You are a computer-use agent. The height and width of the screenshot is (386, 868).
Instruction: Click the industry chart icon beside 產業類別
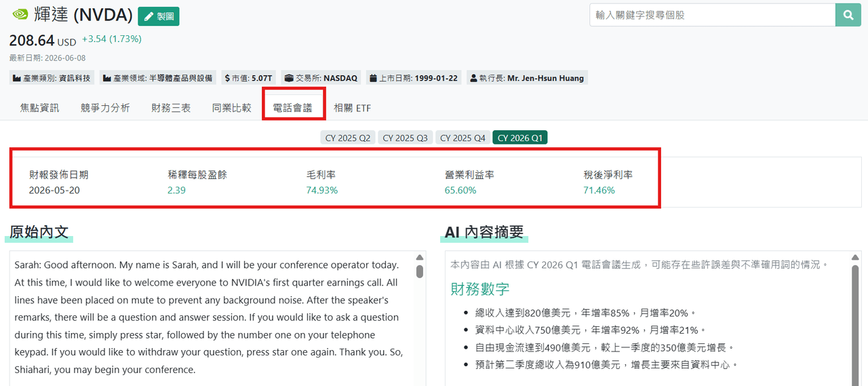point(17,78)
